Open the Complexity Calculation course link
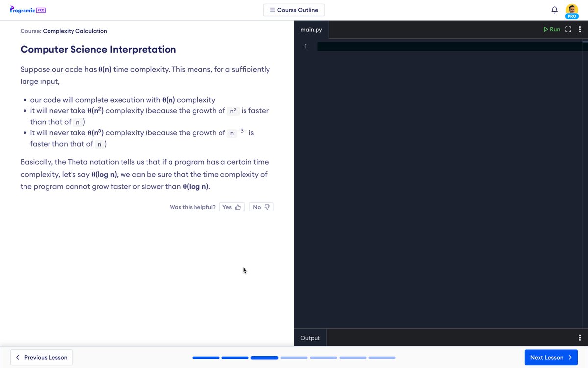 tap(75, 31)
